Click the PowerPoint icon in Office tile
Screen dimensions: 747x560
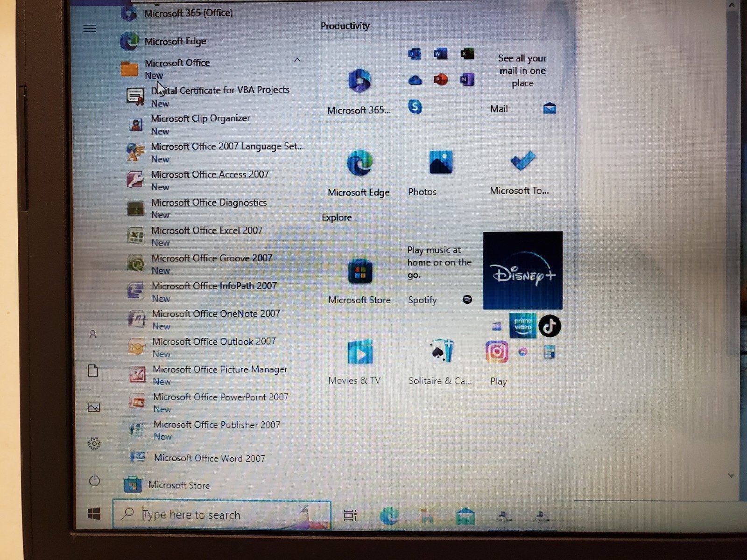[x=441, y=80]
